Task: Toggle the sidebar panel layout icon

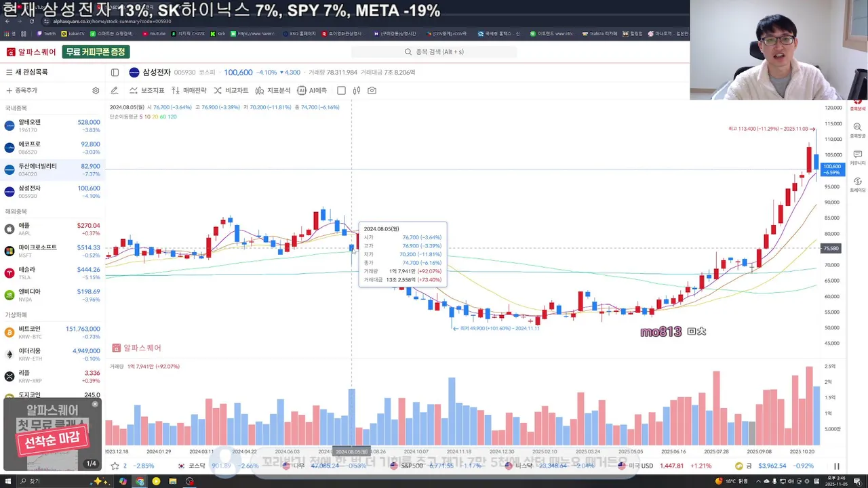Action: [x=115, y=73]
